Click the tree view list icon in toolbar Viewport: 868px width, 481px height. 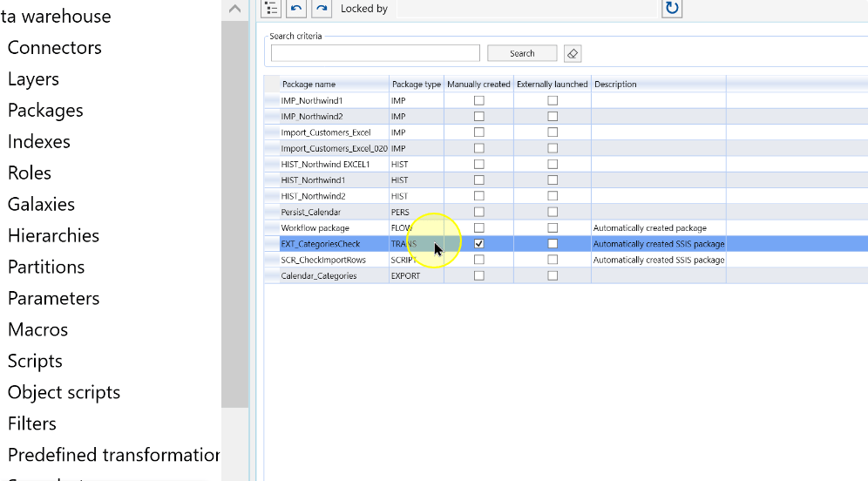click(x=271, y=9)
